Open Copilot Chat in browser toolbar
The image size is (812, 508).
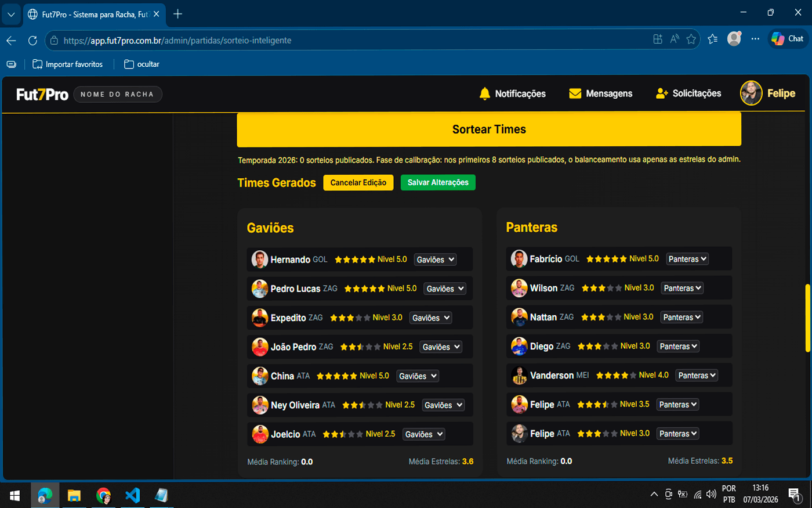point(788,39)
